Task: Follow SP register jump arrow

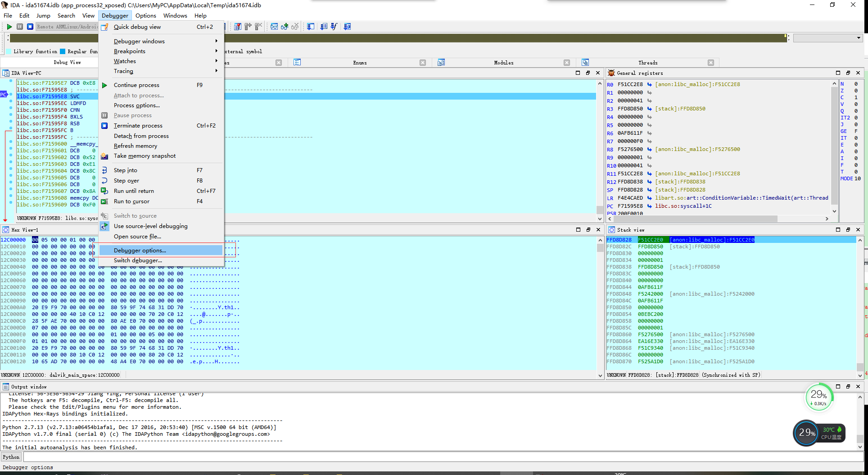Action: tap(650, 190)
